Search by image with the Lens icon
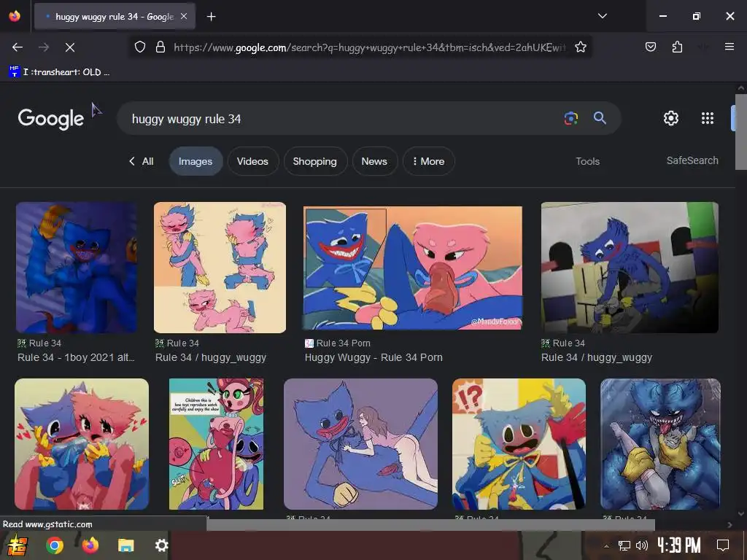This screenshot has width=747, height=560. (570, 118)
